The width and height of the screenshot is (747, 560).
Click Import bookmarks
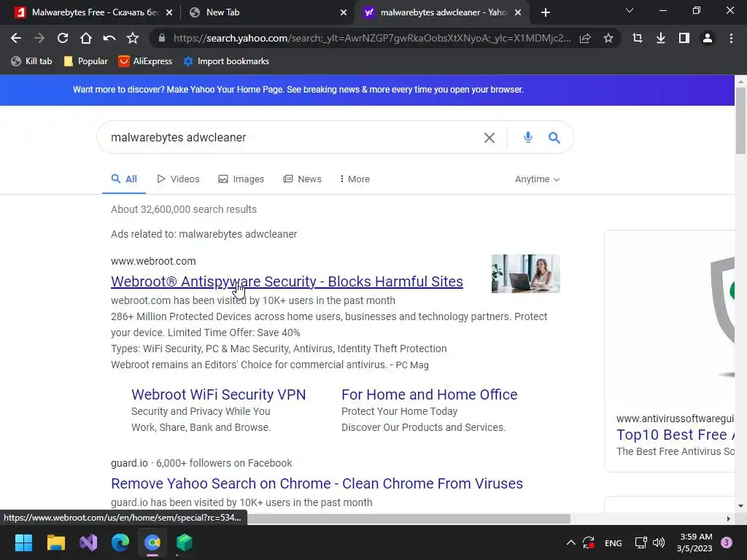(x=226, y=61)
